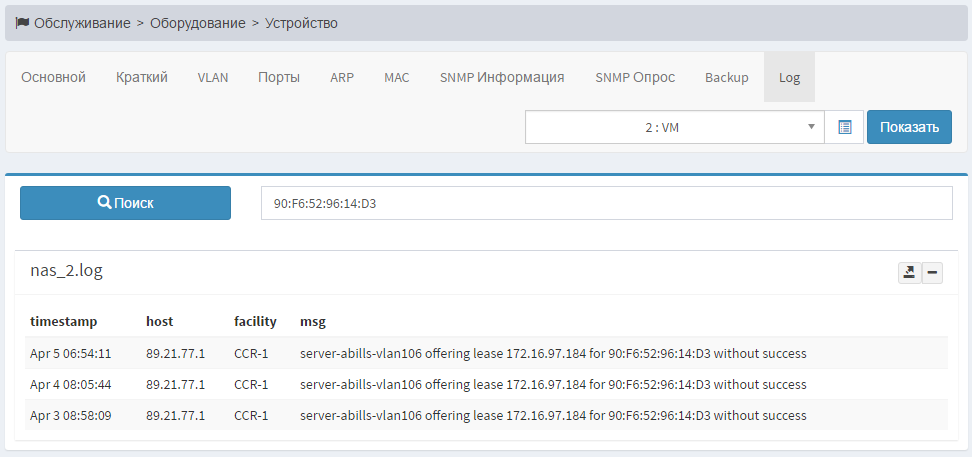The height and width of the screenshot is (457, 972).
Task: Click the list icon beside the VM dropdown
Action: click(845, 127)
